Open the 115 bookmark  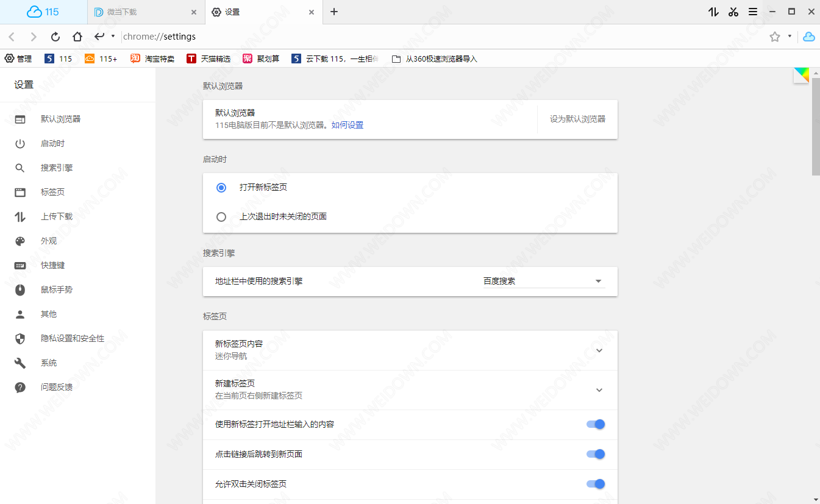tap(59, 59)
